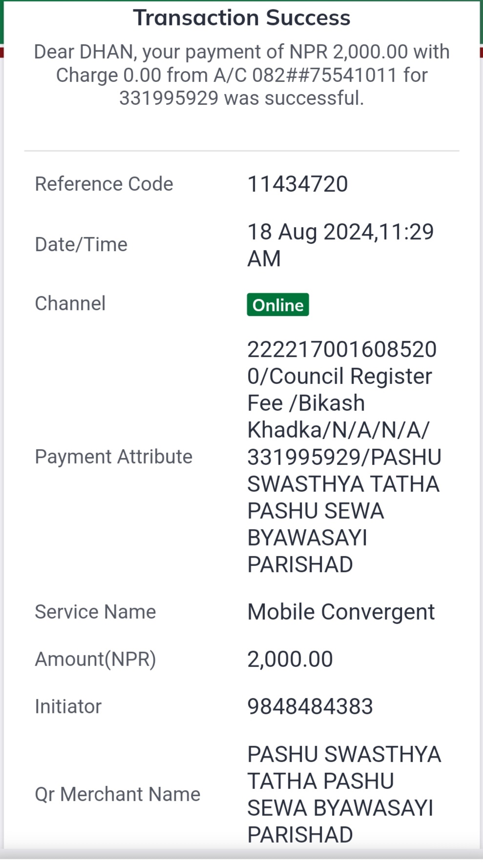This screenshot has width=483, height=868.
Task: Click the Service Name label
Action: tap(95, 612)
